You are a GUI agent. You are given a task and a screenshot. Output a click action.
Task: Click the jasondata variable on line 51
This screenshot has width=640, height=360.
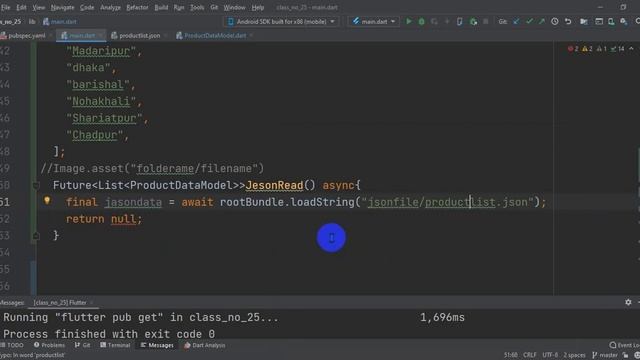point(133,202)
